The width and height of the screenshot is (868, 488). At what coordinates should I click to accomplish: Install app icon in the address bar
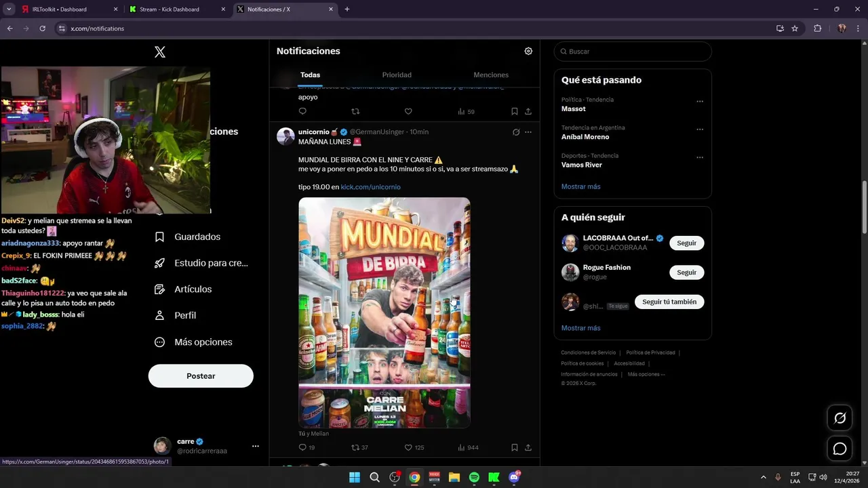tap(780, 28)
